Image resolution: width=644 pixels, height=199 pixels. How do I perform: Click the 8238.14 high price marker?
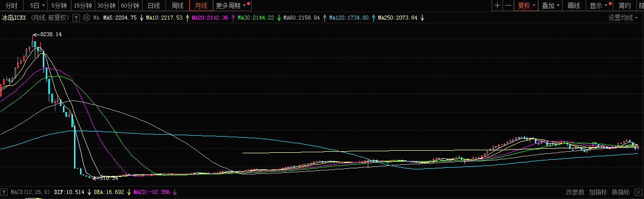coord(51,34)
